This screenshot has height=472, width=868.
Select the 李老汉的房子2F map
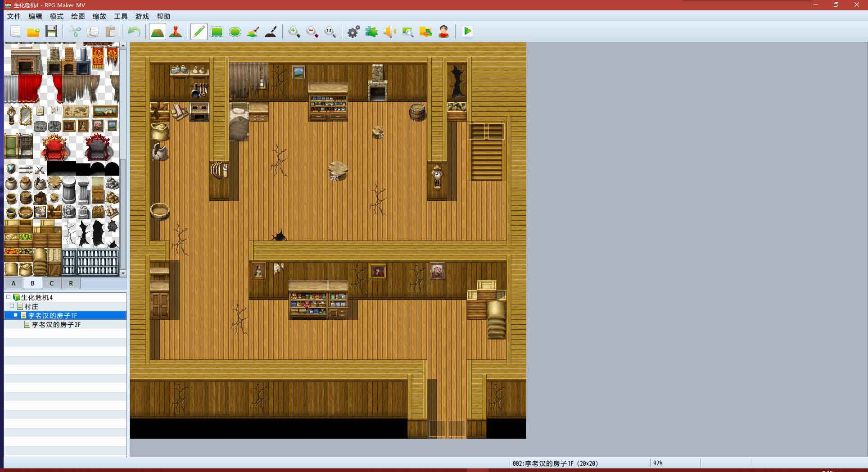click(56, 324)
